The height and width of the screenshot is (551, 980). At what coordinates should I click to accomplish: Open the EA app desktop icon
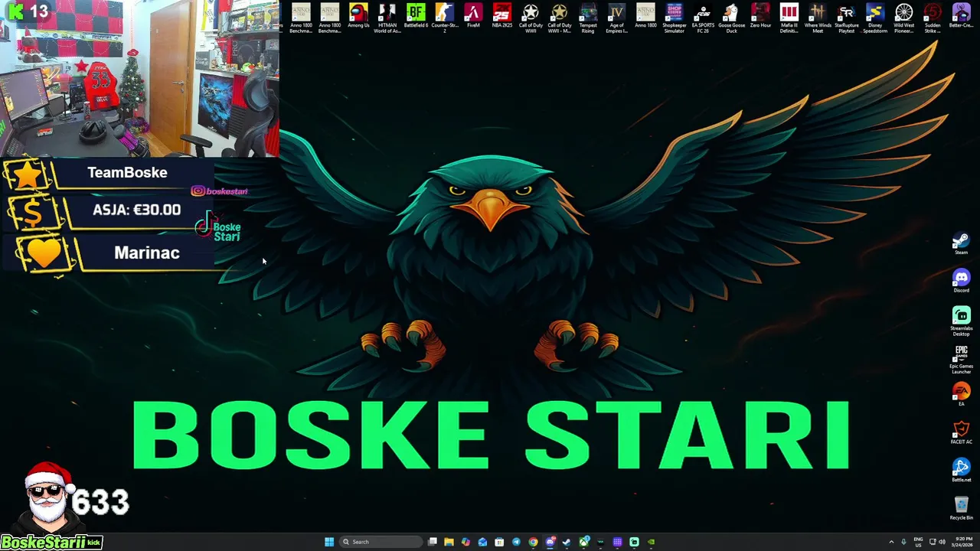pyautogui.click(x=961, y=395)
